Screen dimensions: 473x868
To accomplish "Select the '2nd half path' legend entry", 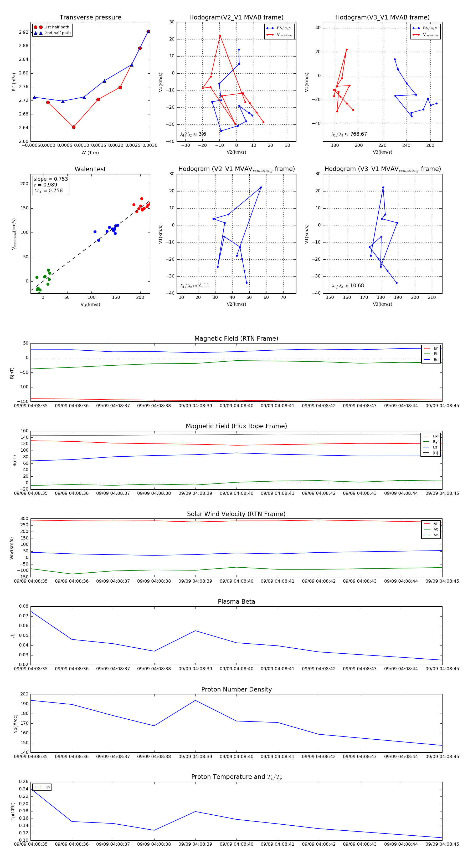I will [52, 33].
